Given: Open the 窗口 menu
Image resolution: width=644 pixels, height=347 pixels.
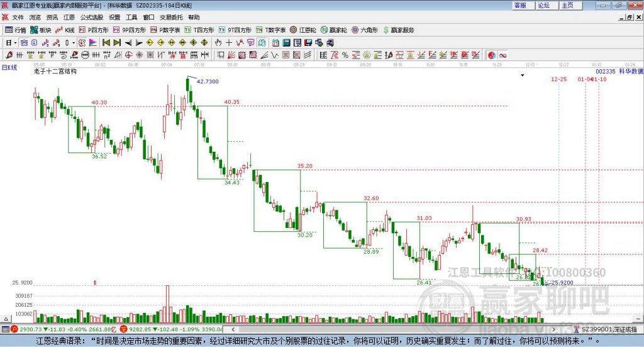Looking at the screenshot, I should [x=148, y=17].
